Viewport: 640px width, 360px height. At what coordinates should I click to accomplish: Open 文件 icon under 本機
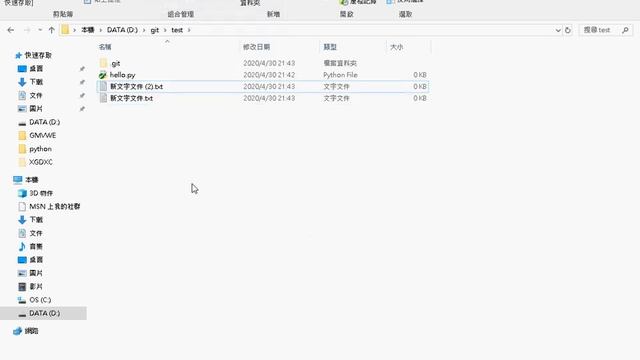point(22,233)
